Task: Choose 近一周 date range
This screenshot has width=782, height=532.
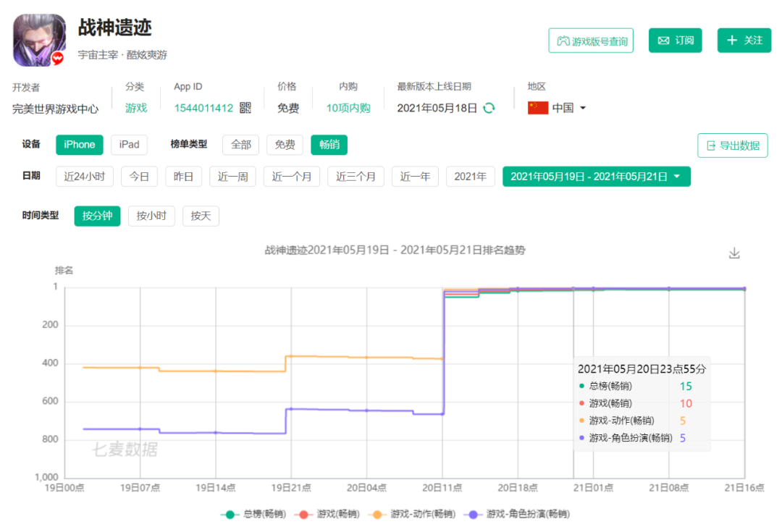Action: point(232,177)
